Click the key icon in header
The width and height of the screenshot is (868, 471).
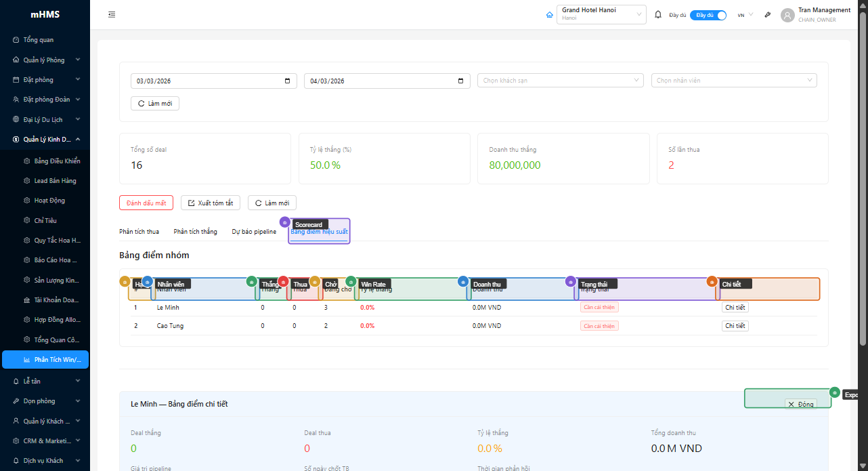pos(768,15)
